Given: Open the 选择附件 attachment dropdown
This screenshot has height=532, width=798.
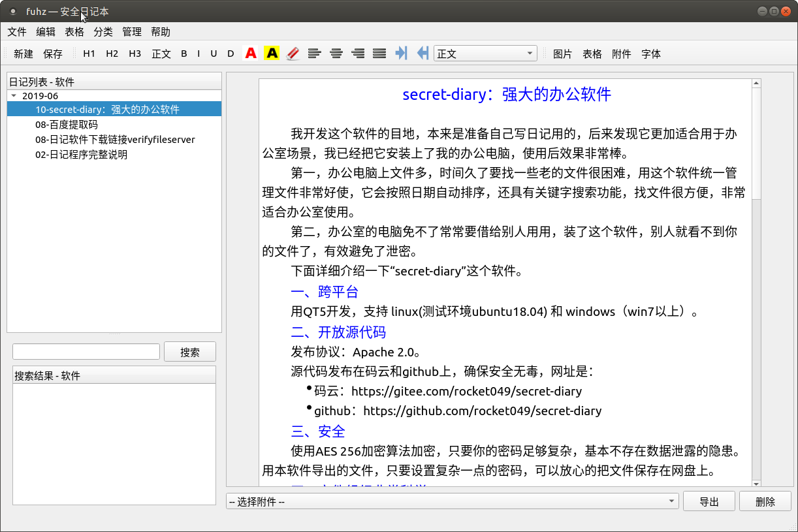Looking at the screenshot, I should pyautogui.click(x=452, y=501).
